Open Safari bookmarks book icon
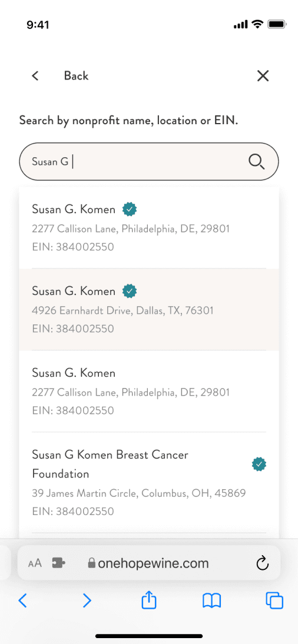 211,601
